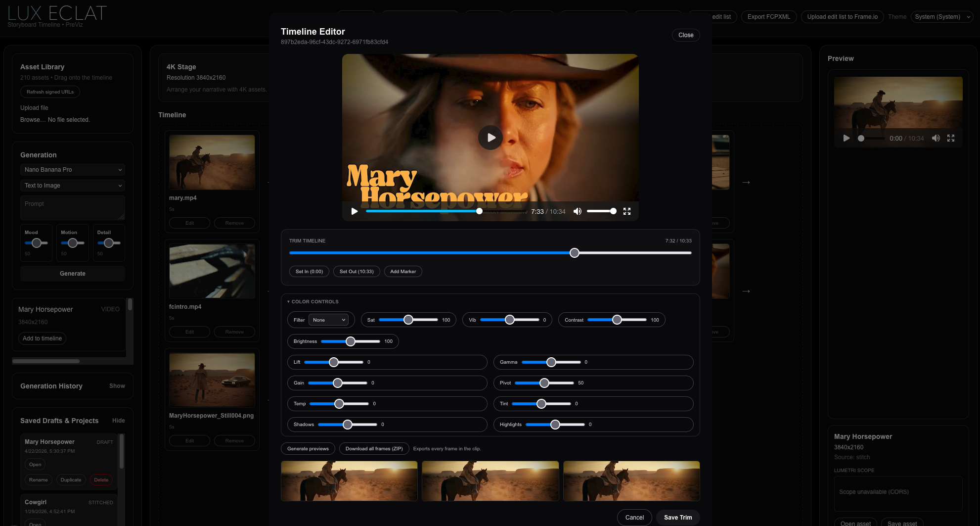
Task: Hide the Saved Drafts & Projects list
Action: pos(119,421)
